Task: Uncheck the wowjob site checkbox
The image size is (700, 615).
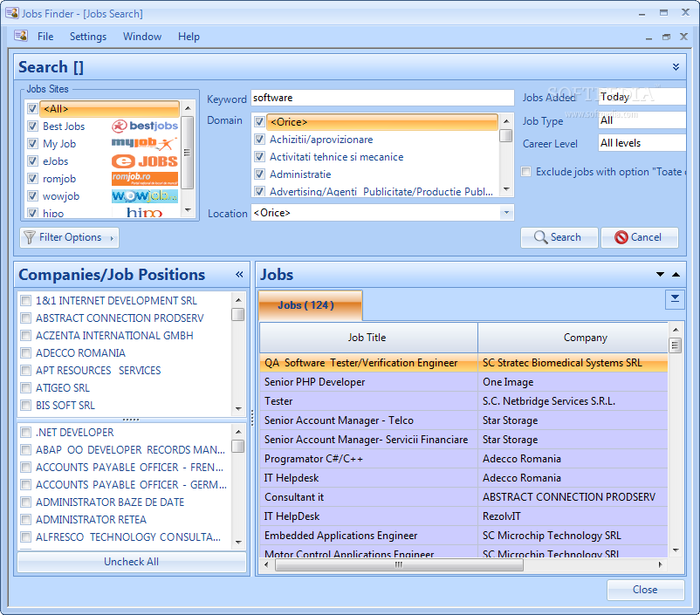Action: [x=32, y=196]
